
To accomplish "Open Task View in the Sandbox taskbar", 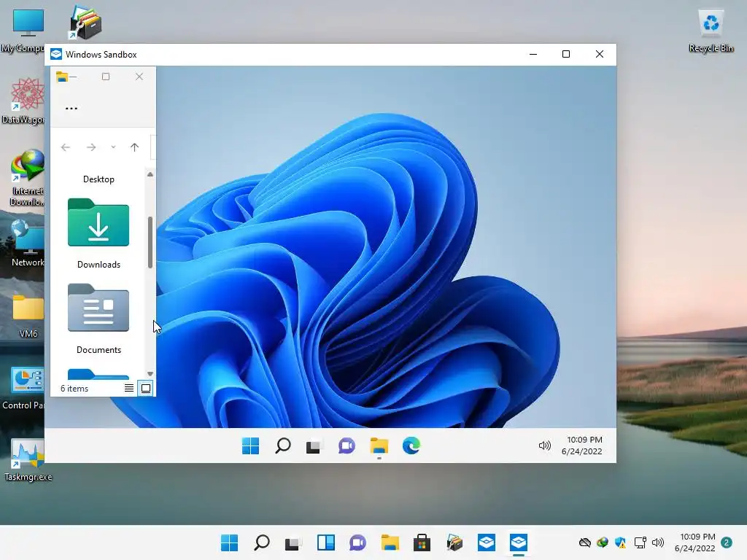I will pyautogui.click(x=314, y=446).
